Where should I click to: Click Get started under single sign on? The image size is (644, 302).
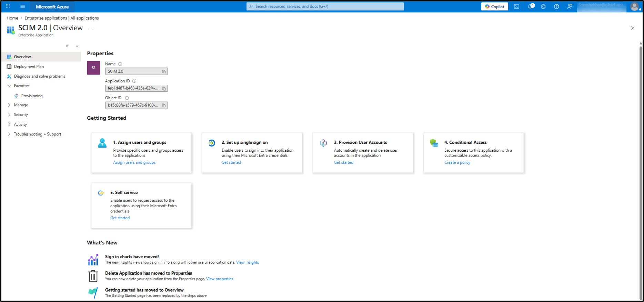pyautogui.click(x=231, y=162)
